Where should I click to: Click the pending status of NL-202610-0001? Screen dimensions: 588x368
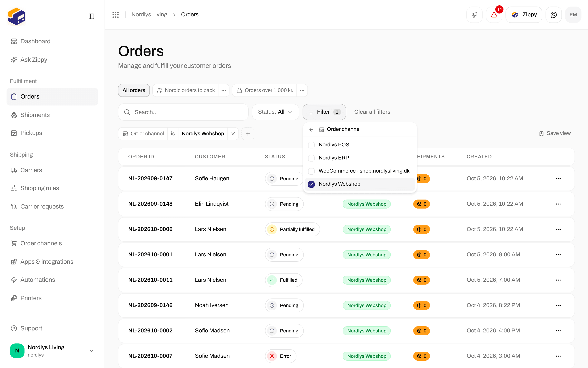tap(284, 255)
